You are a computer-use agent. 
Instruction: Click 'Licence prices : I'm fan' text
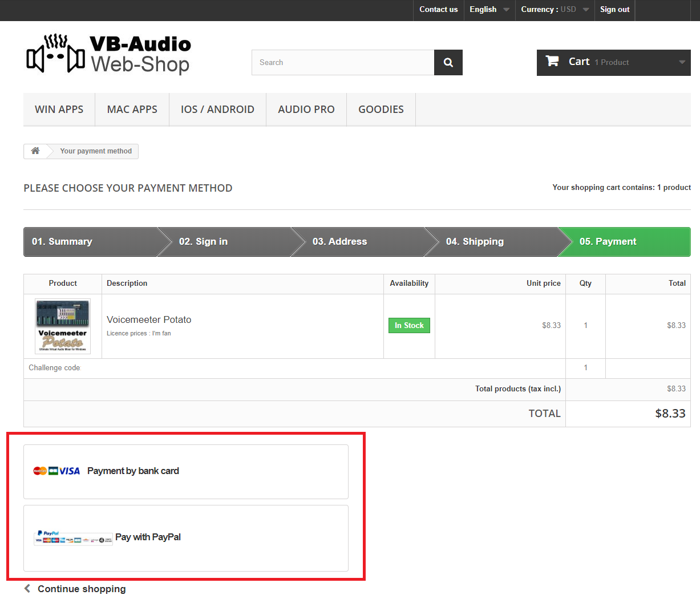pos(139,334)
